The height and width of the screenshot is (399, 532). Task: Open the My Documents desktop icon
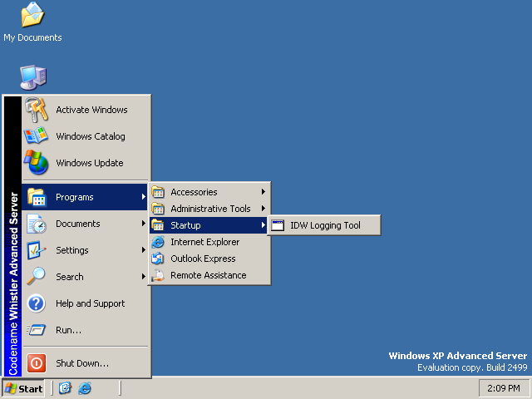[32, 16]
